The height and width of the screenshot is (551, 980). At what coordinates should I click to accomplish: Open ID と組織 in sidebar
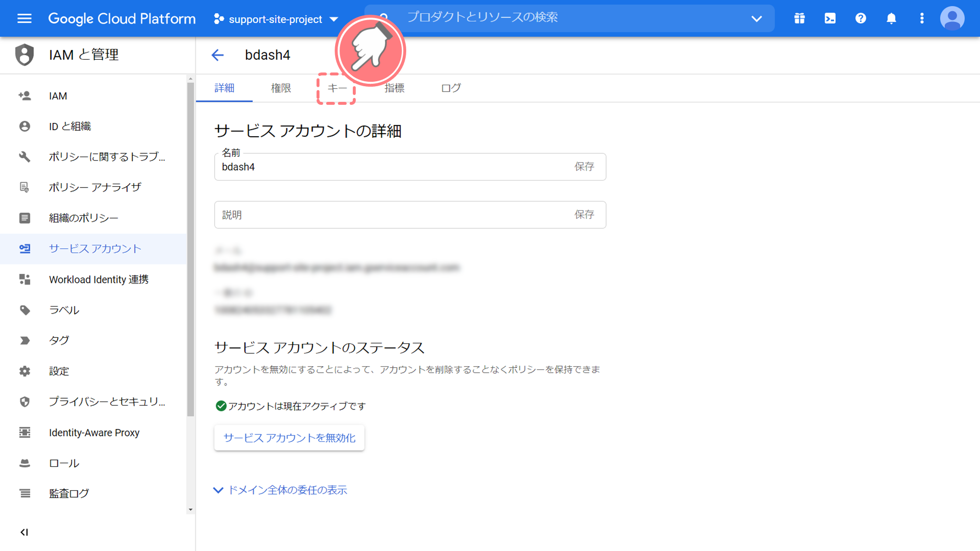point(93,126)
